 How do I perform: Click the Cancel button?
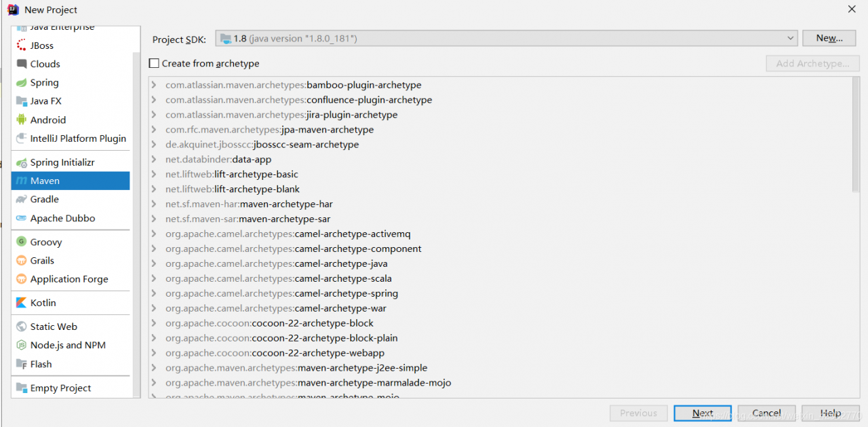click(766, 413)
